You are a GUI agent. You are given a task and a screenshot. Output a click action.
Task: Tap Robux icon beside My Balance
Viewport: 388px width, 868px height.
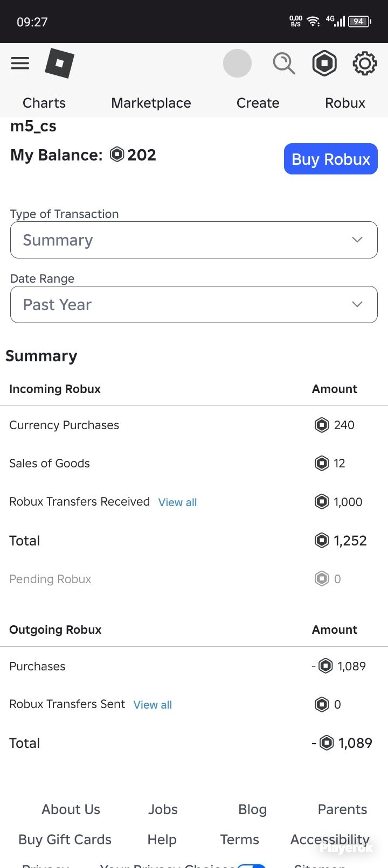click(117, 155)
